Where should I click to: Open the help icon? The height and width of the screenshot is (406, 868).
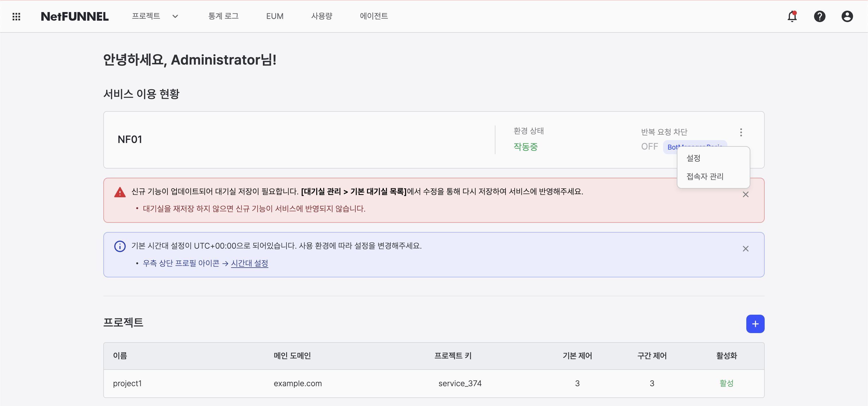click(820, 16)
